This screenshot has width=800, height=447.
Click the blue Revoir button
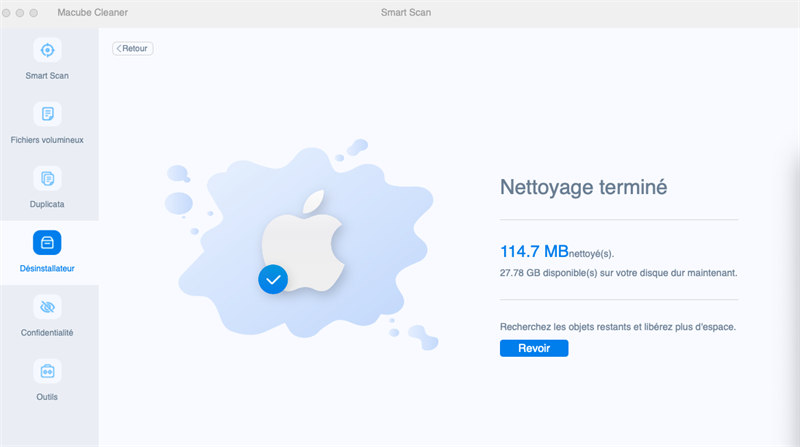pos(534,348)
